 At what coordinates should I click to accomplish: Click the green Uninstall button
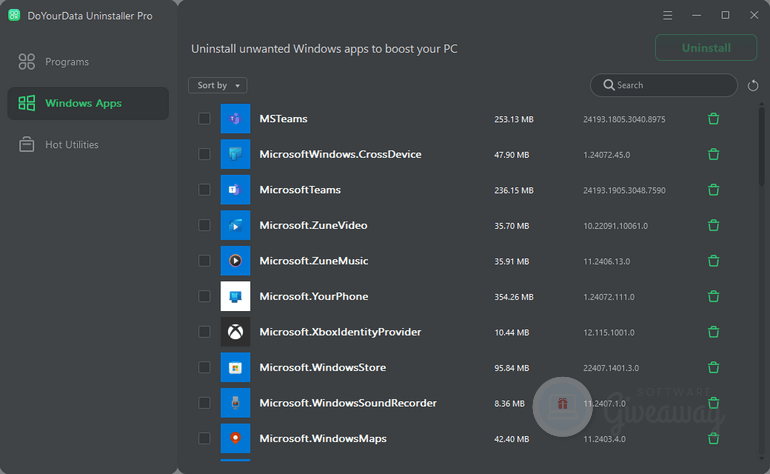pyautogui.click(x=706, y=48)
